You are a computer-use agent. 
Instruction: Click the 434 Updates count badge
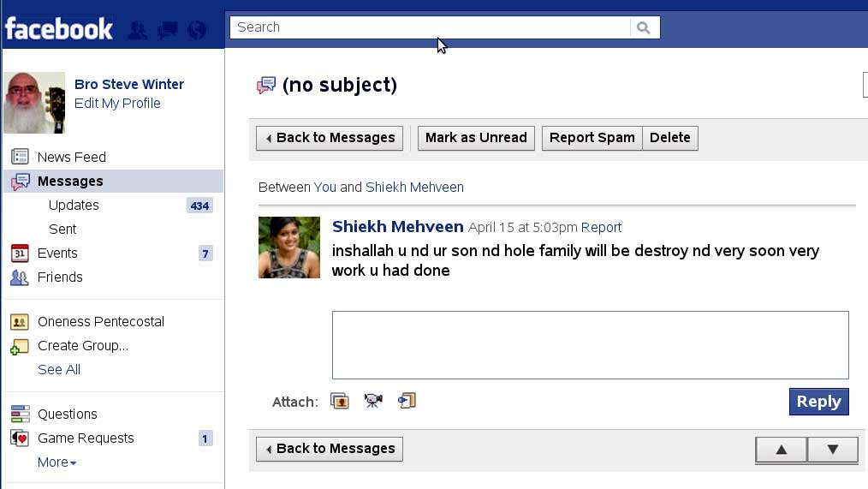(199, 206)
